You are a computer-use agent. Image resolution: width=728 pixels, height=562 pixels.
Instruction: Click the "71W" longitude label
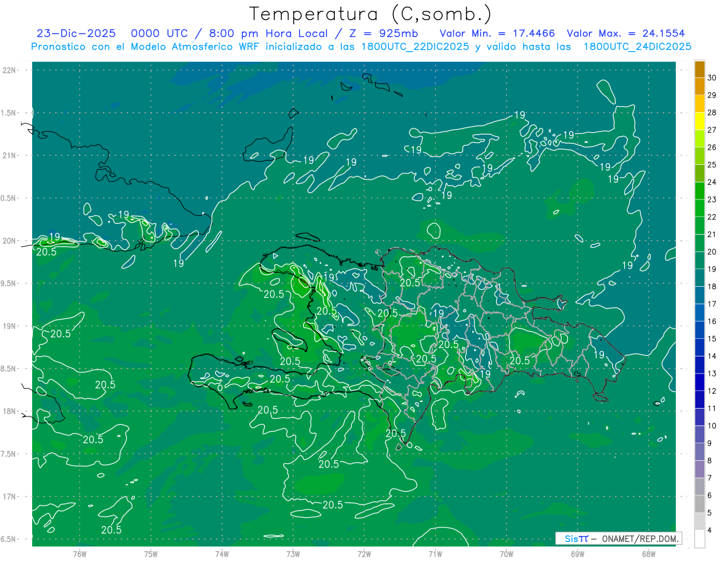point(435,554)
